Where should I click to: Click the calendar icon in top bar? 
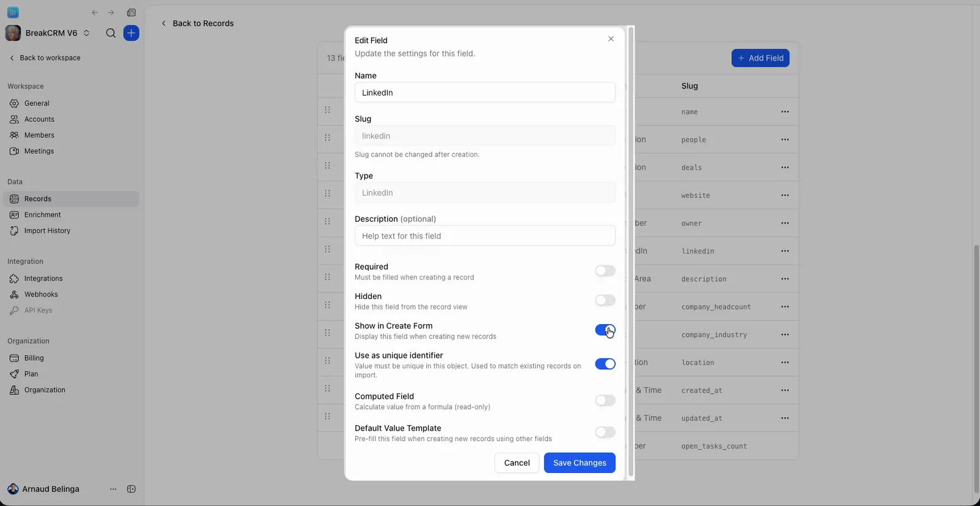tap(131, 12)
